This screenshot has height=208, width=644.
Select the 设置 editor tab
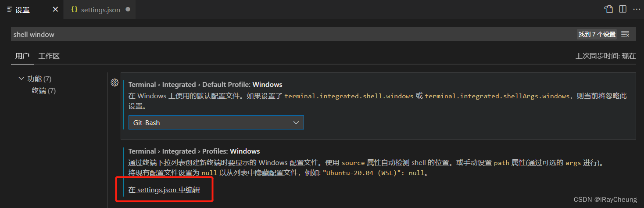tap(23, 10)
